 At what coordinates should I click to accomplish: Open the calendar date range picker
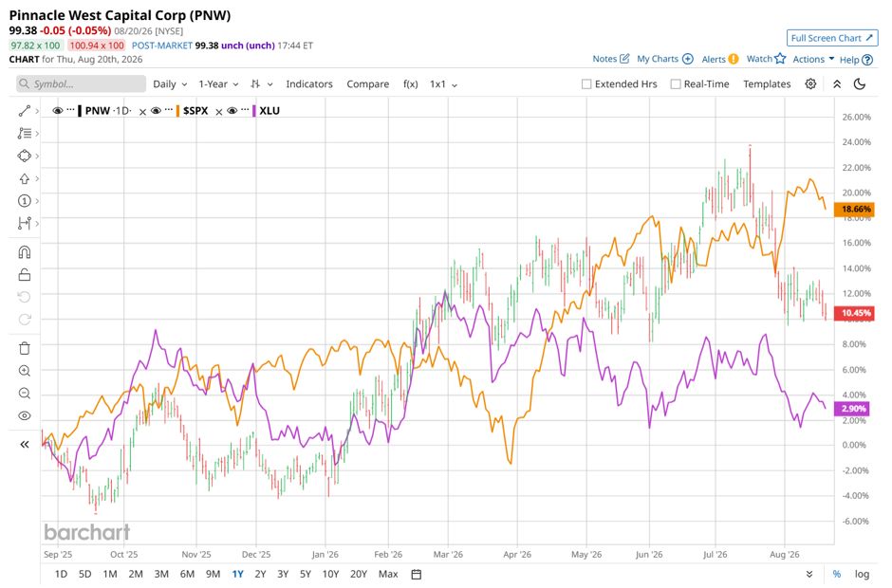417,575
